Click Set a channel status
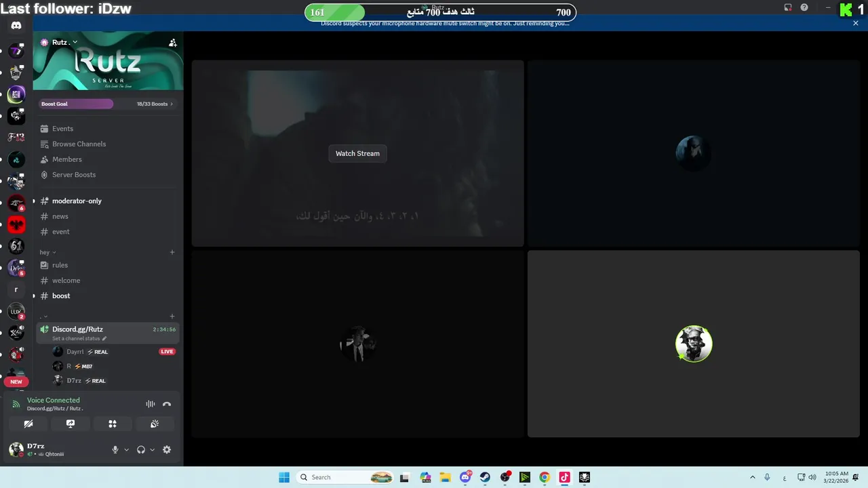 [x=79, y=338]
